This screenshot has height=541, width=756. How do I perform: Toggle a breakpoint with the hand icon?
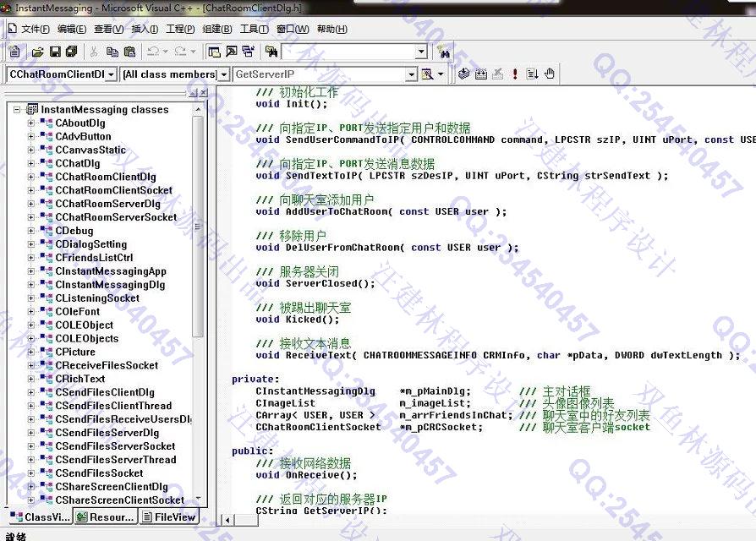tap(550, 74)
